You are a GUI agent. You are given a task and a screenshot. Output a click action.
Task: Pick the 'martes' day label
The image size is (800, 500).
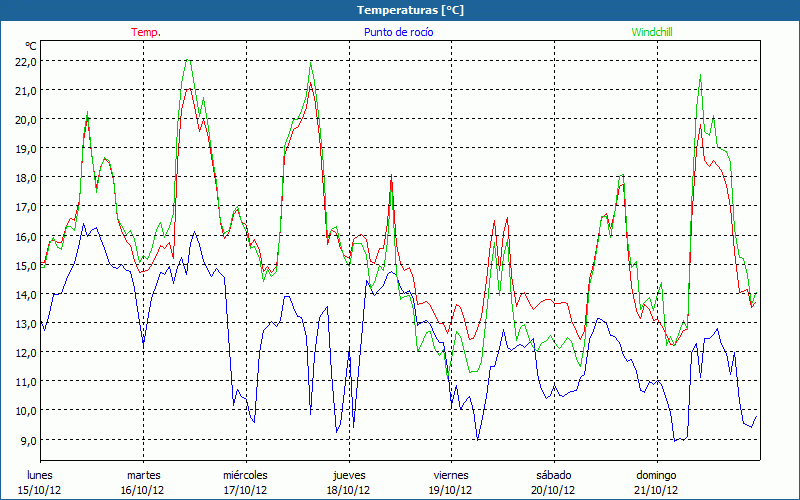(x=143, y=475)
